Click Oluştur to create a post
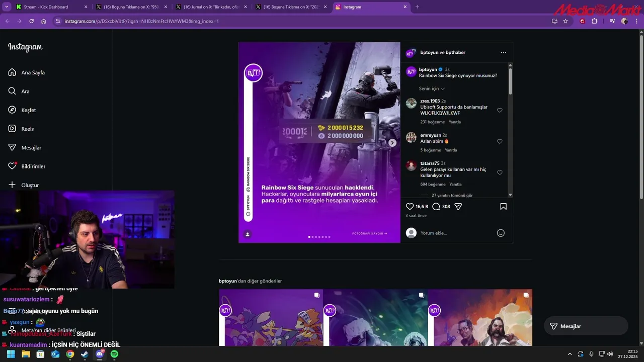This screenshot has width=644, height=362. click(x=24, y=185)
